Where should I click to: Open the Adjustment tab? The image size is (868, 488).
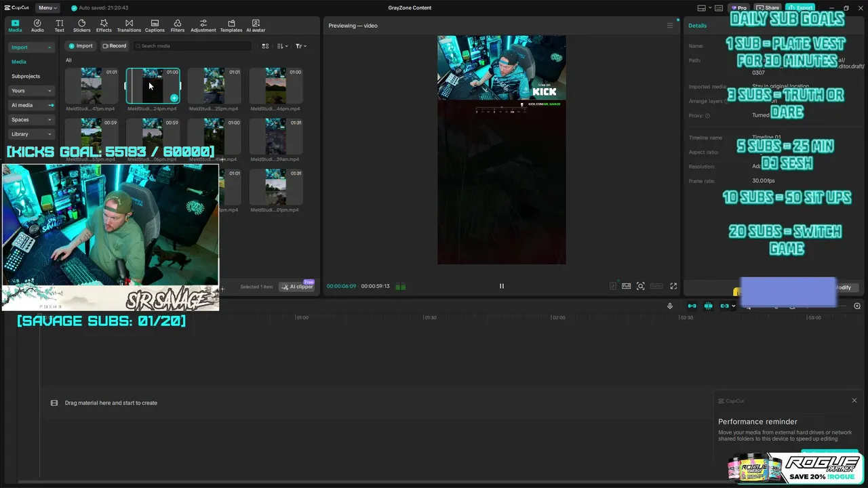coord(203,26)
